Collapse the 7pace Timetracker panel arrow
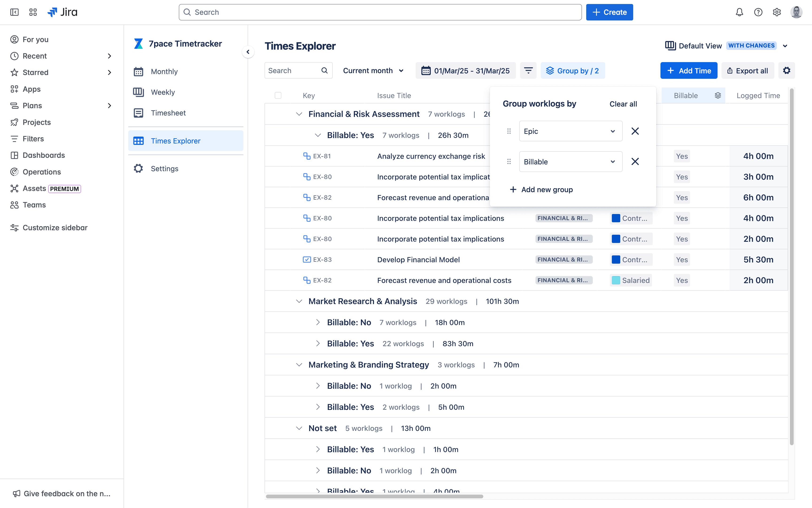 click(x=248, y=52)
